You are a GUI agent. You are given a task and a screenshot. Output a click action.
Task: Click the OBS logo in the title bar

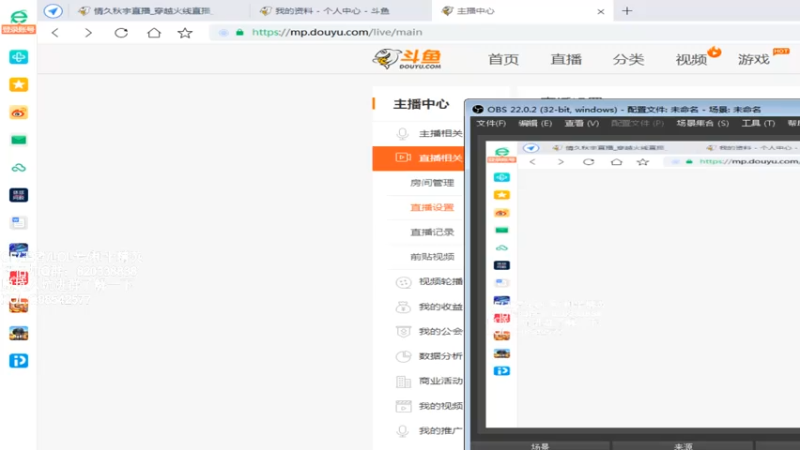coord(478,109)
